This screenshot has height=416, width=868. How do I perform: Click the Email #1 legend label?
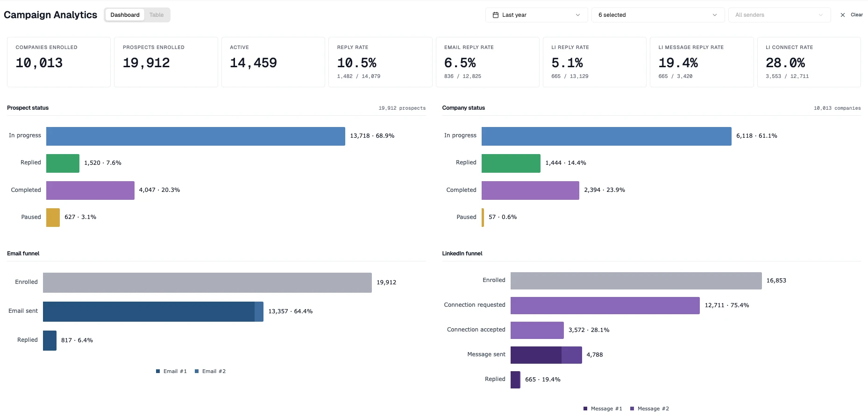pos(175,371)
